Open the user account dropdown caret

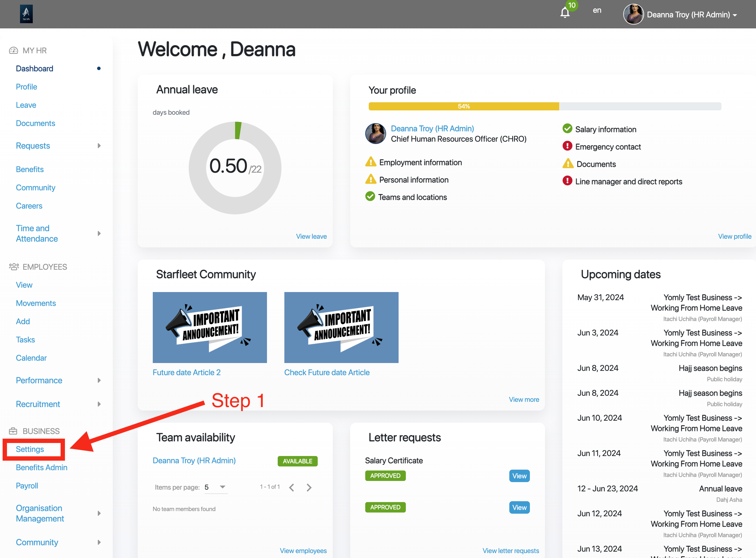(735, 15)
